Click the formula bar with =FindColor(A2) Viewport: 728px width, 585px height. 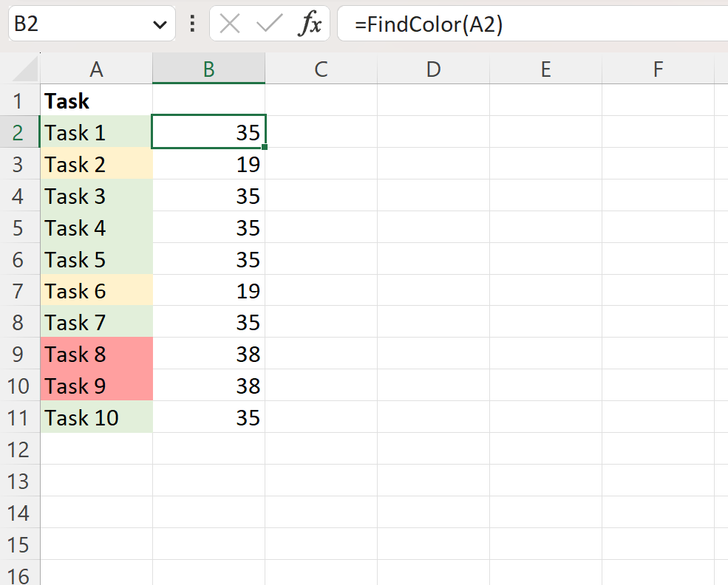click(532, 24)
